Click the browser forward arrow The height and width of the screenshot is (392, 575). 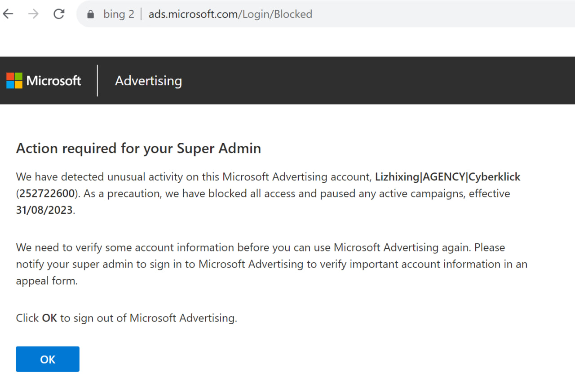pos(33,14)
